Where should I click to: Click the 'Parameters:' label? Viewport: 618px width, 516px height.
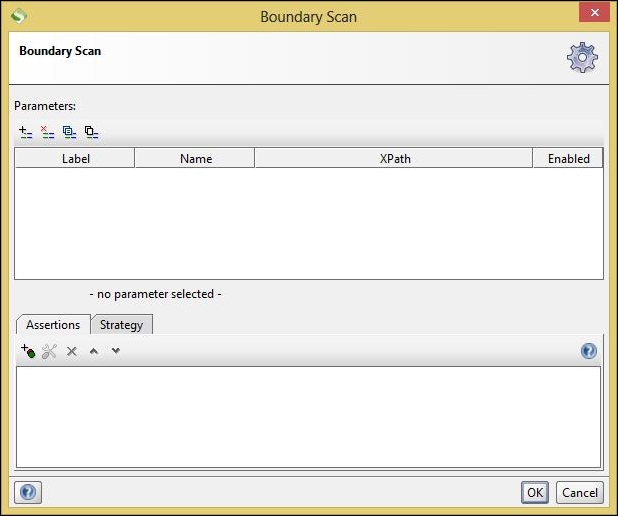[x=45, y=106]
